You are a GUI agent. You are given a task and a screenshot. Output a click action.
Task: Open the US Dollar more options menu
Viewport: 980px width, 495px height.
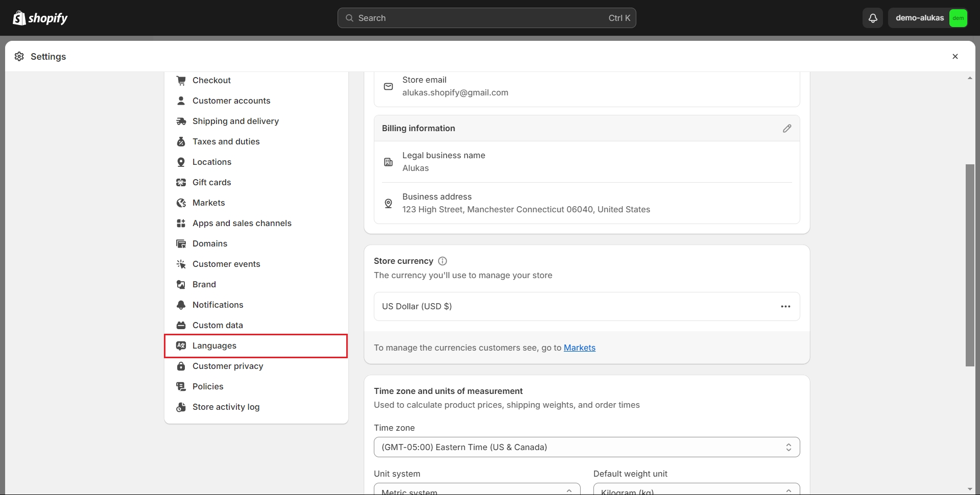click(x=785, y=307)
